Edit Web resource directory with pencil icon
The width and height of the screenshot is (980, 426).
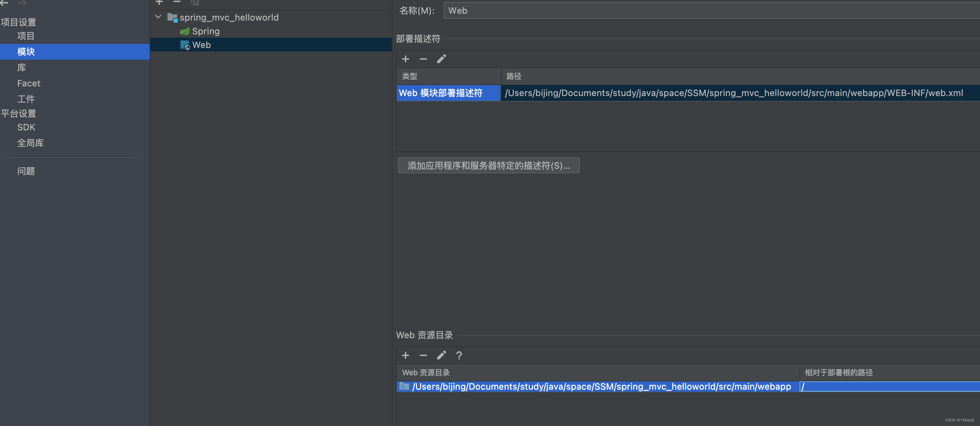pyautogui.click(x=441, y=355)
